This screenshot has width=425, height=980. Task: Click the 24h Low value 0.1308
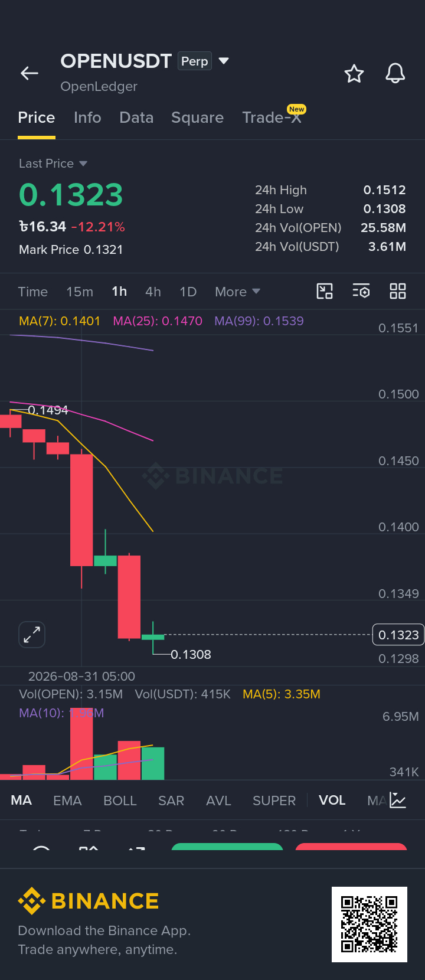pyautogui.click(x=385, y=209)
